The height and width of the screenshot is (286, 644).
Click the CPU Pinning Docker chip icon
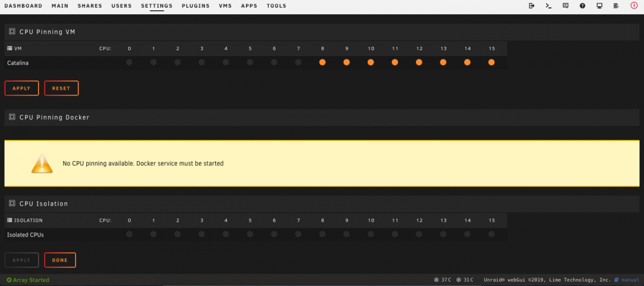12,117
